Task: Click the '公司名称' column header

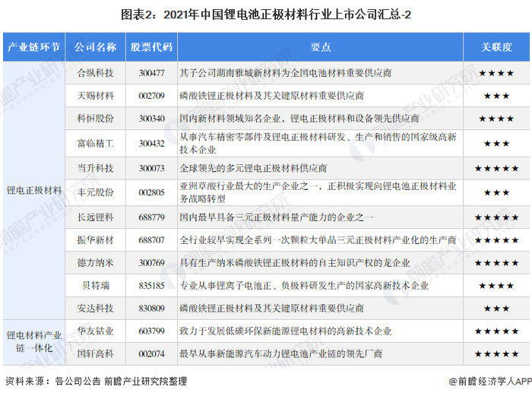Action: point(95,47)
